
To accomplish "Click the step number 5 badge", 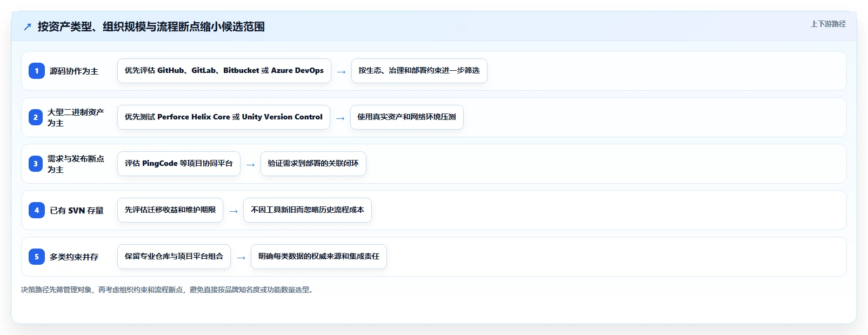I will click(37, 257).
